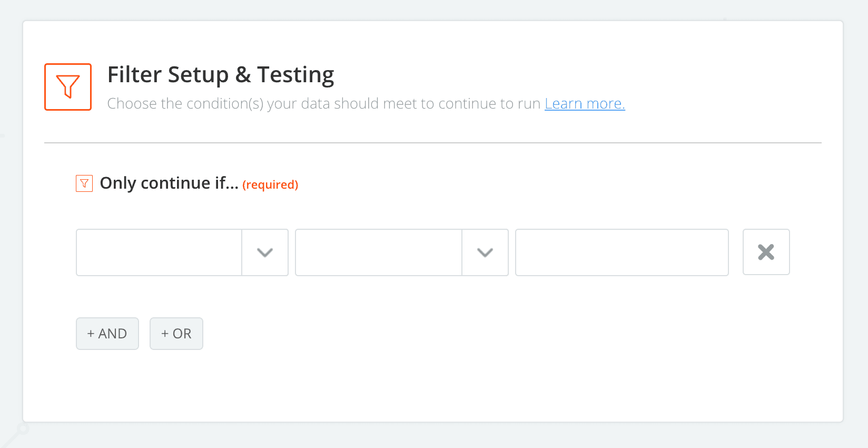Click the Only continue if section header
Screen dimensions: 868x448
coord(169,183)
